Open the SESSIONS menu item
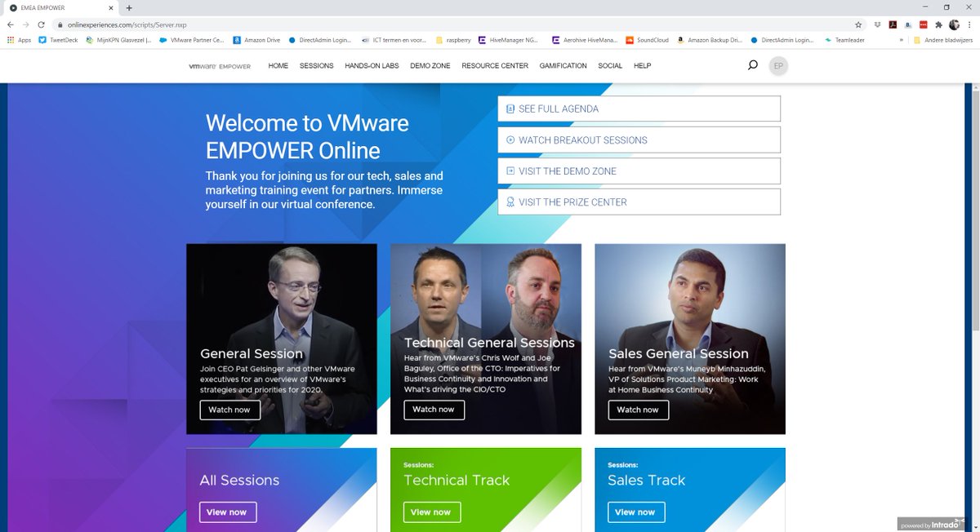Image resolution: width=980 pixels, height=532 pixels. coord(317,66)
